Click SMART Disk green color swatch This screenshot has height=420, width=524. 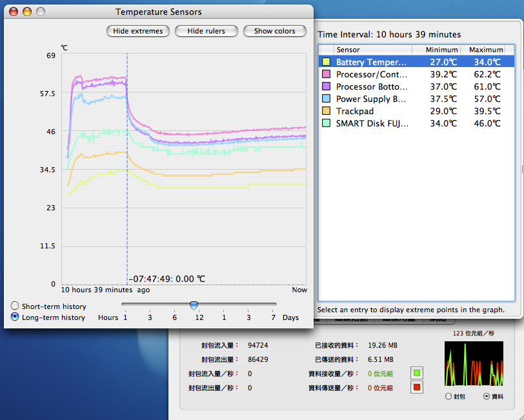tap(326, 123)
